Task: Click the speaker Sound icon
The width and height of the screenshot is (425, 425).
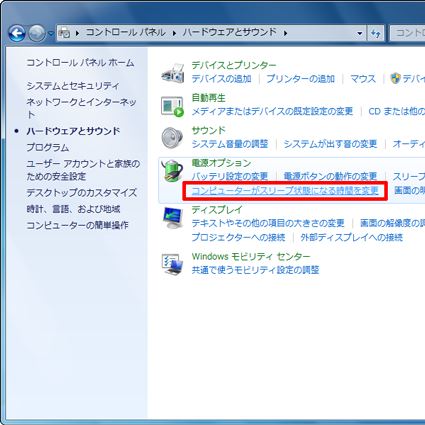Action: [x=172, y=137]
